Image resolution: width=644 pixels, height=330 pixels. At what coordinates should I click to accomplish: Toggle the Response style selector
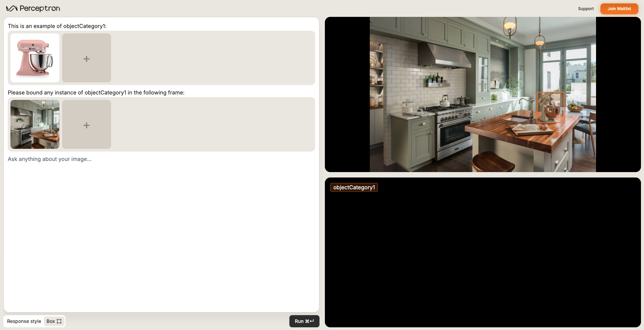[x=24, y=321]
